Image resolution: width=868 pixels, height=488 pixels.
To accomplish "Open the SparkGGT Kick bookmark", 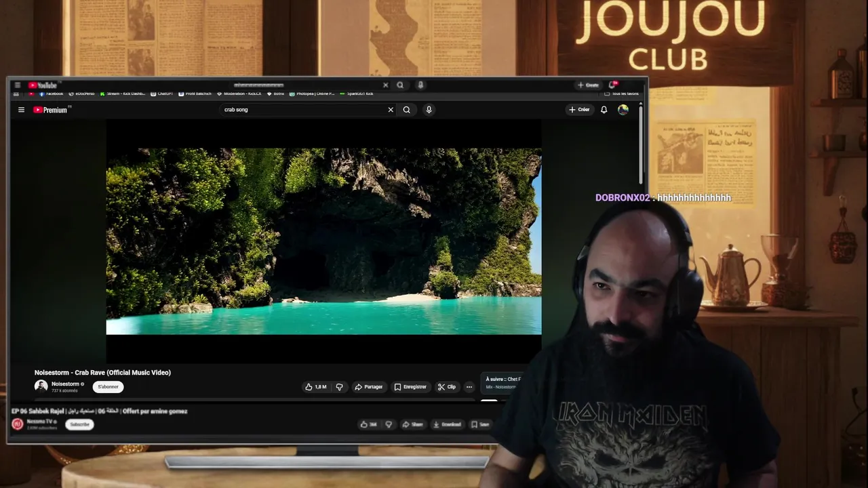I will (x=357, y=94).
